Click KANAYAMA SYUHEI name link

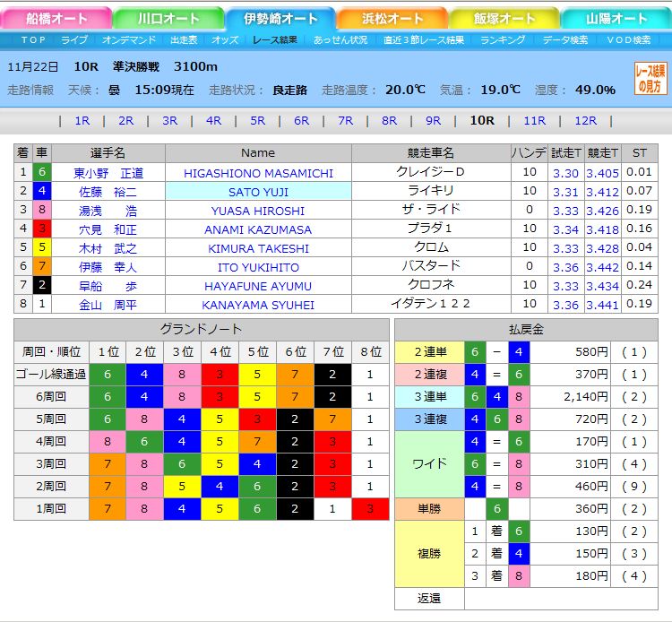click(x=258, y=306)
